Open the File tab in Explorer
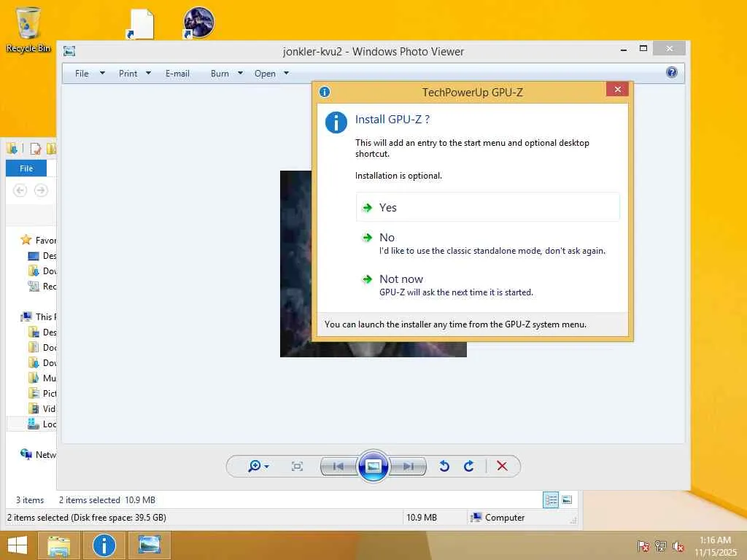 pos(26,168)
